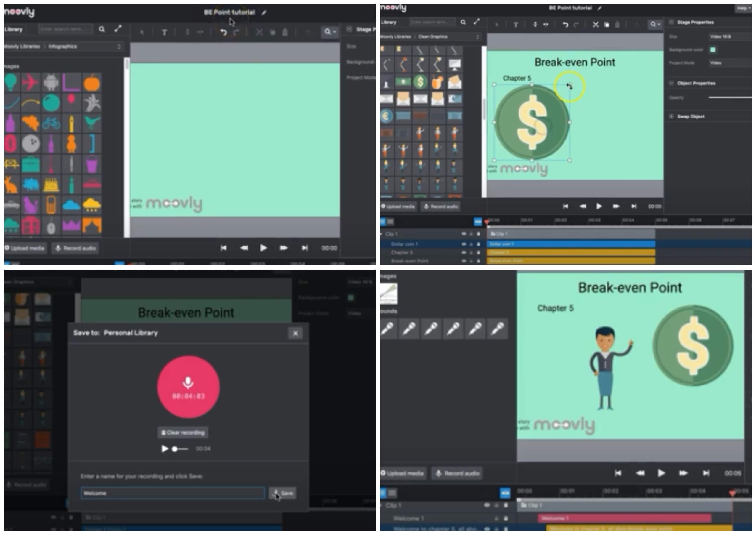The width and height of the screenshot is (756, 535).
Task: Click the recording playback slider in the Save dialog
Action: [181, 449]
